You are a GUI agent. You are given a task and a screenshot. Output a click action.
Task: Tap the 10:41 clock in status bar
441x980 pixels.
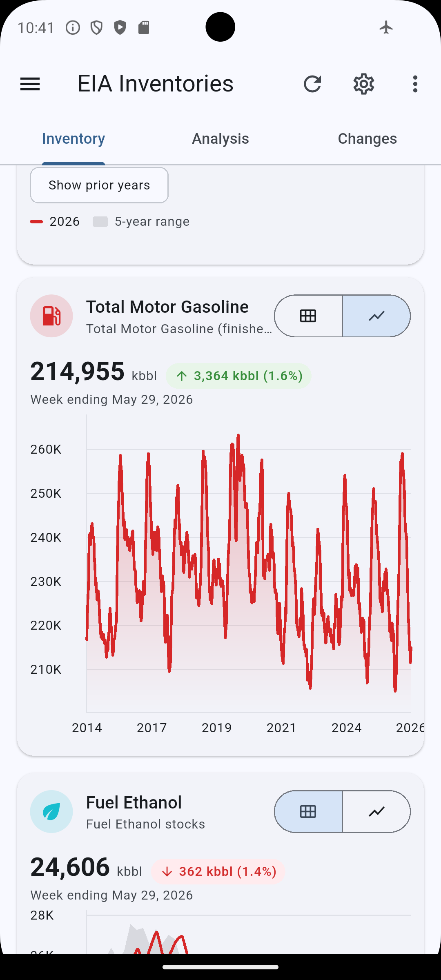[36, 28]
